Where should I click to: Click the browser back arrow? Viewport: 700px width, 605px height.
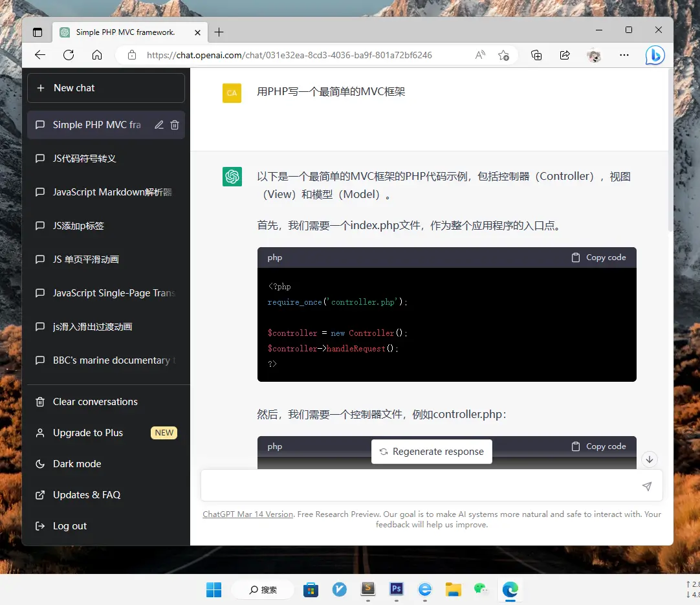click(x=40, y=55)
